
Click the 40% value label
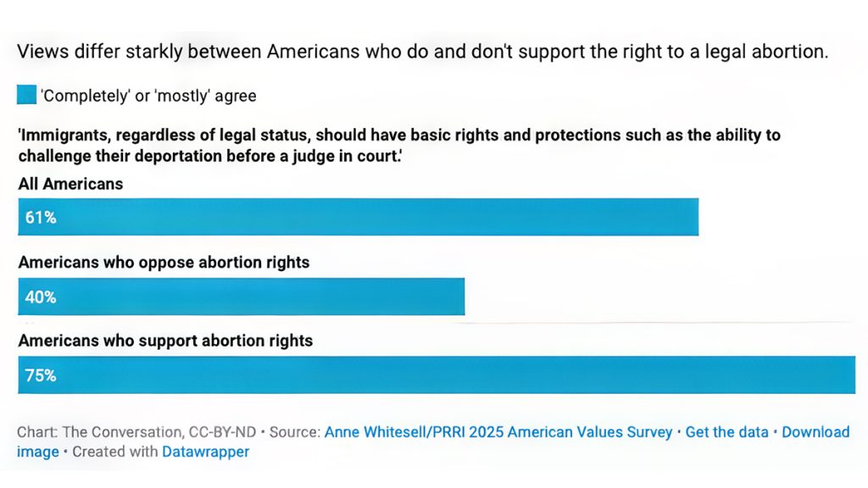click(x=41, y=297)
